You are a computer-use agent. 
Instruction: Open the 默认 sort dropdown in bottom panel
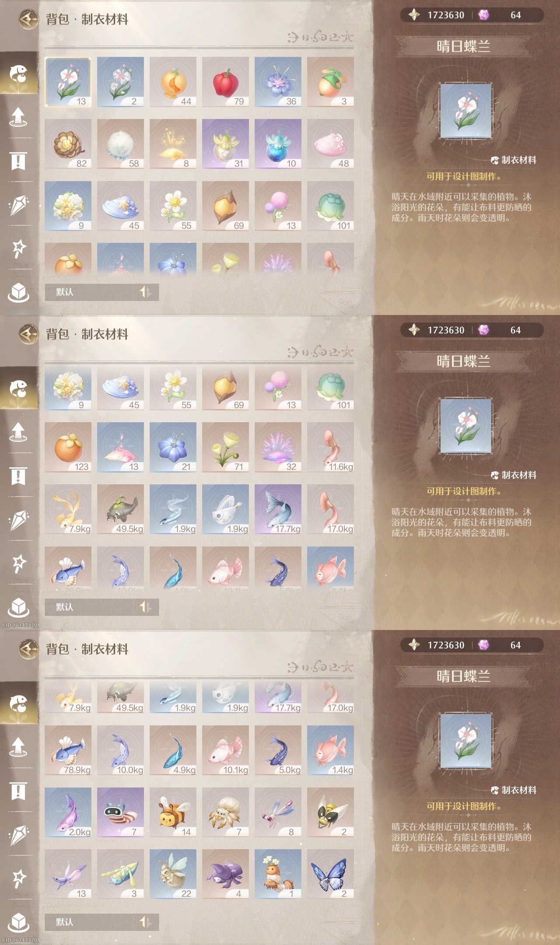coord(89,922)
